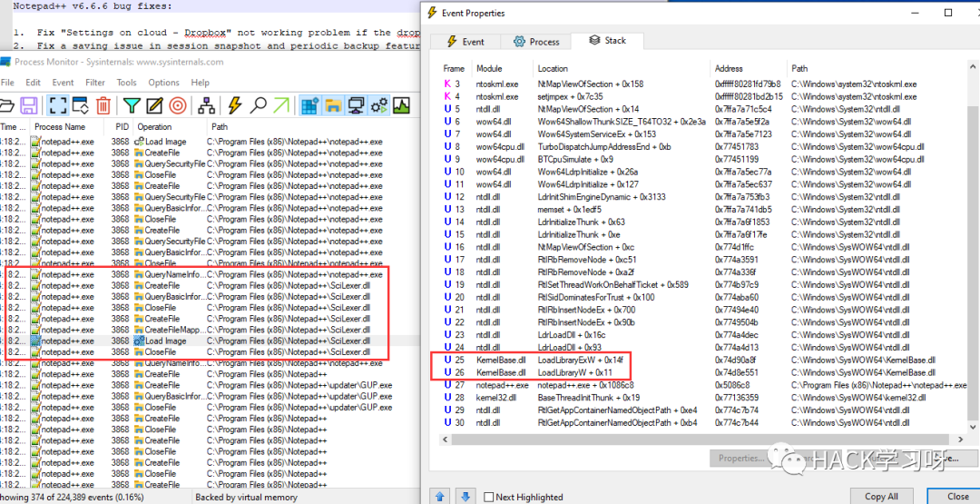
Task: Click the Module column header in stack list
Action: (x=503, y=69)
